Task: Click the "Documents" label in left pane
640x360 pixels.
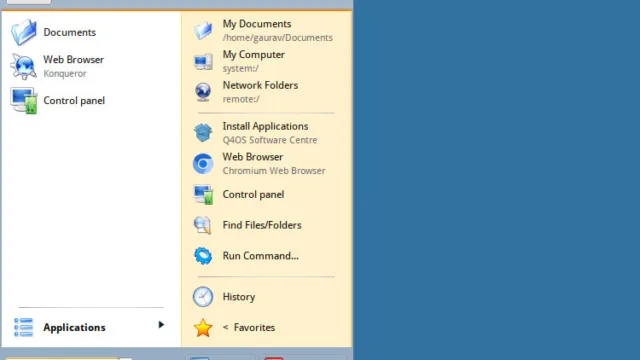Action: (x=69, y=32)
